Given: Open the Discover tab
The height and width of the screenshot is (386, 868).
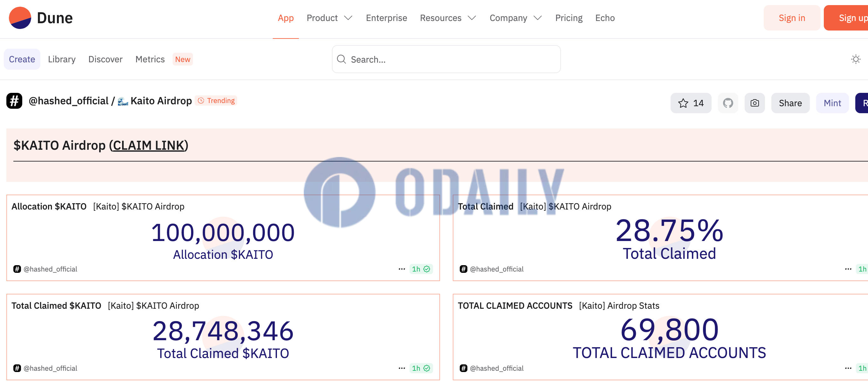Looking at the screenshot, I should click(105, 59).
